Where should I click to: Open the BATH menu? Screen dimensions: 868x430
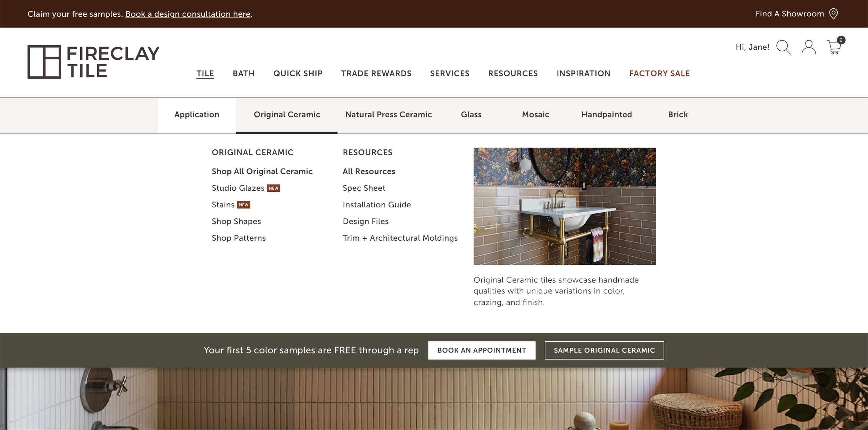(243, 73)
